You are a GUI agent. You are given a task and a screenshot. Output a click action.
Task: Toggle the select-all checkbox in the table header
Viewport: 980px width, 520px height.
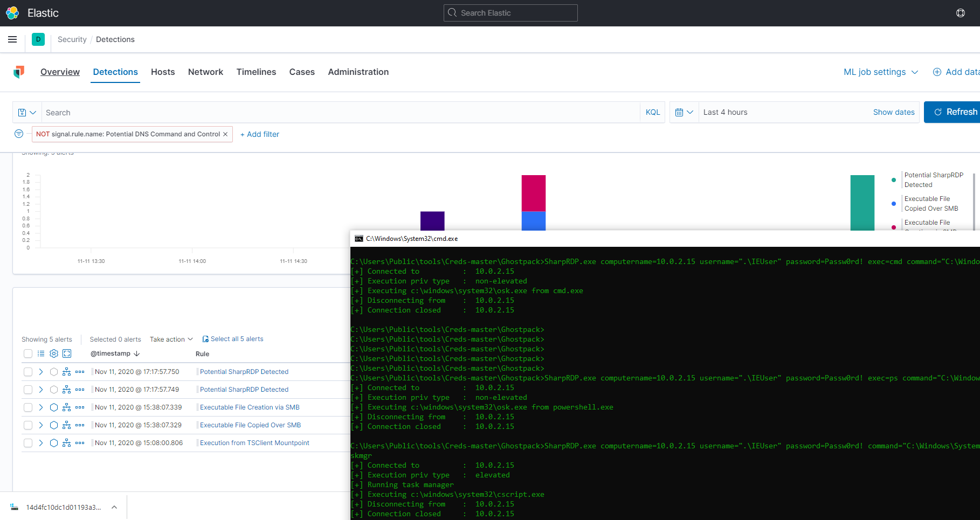27,353
